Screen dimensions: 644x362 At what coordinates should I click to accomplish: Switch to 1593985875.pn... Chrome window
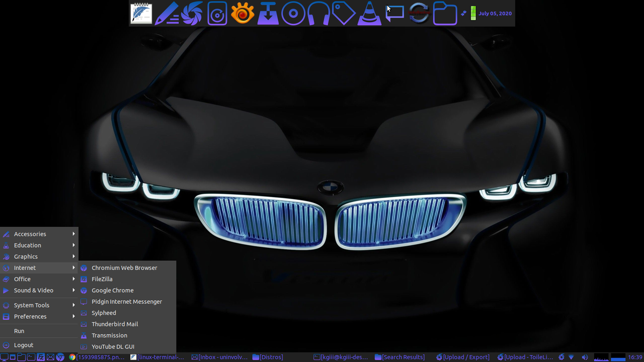click(97, 357)
